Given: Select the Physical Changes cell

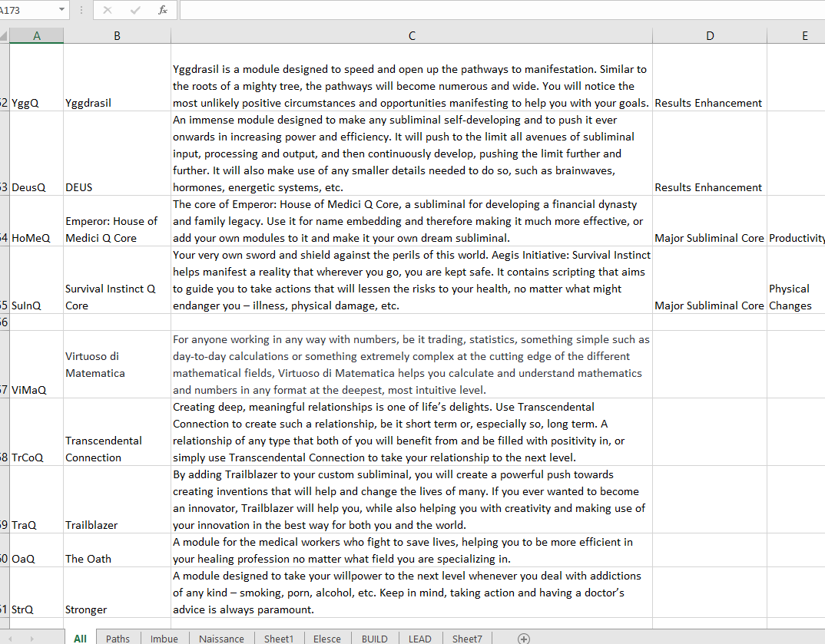Looking at the screenshot, I should tap(796, 280).
